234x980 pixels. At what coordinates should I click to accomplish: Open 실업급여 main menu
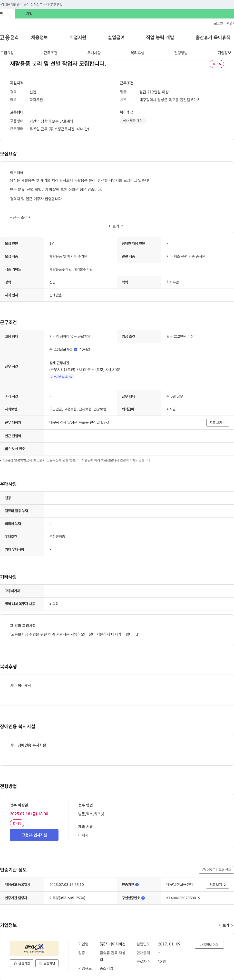click(x=116, y=37)
